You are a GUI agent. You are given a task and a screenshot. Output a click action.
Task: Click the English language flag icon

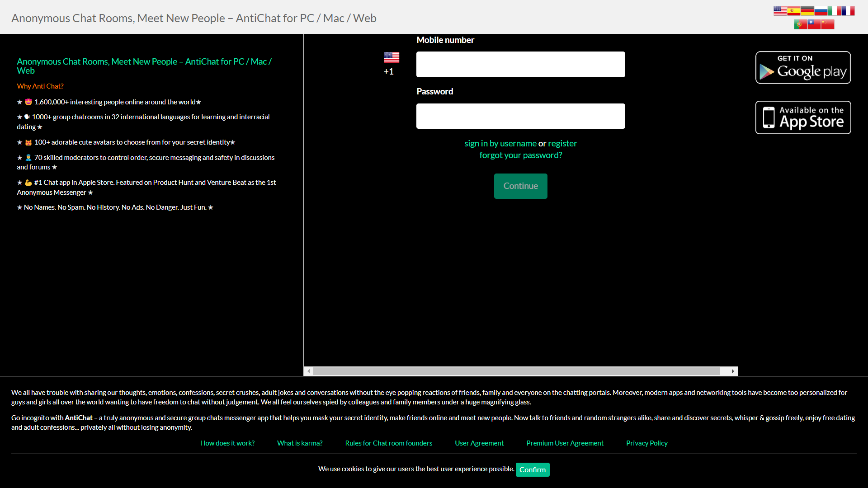pos(780,11)
